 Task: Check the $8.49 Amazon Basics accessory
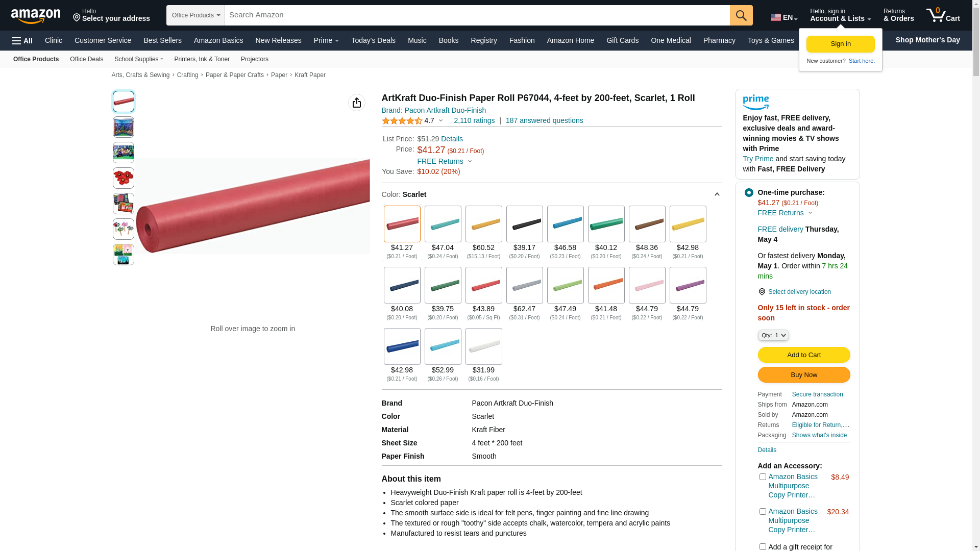[x=763, y=477]
